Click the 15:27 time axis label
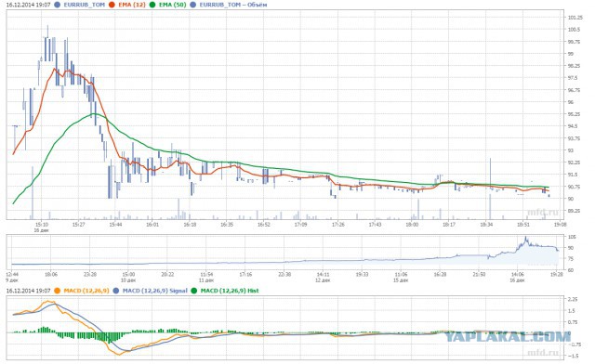This screenshot has height=364, width=595. 78,225
